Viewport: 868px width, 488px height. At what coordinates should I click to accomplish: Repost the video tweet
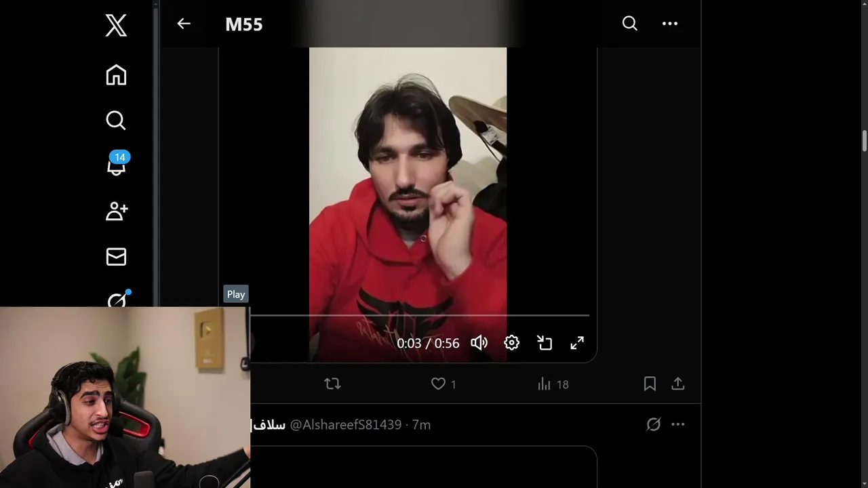[332, 384]
